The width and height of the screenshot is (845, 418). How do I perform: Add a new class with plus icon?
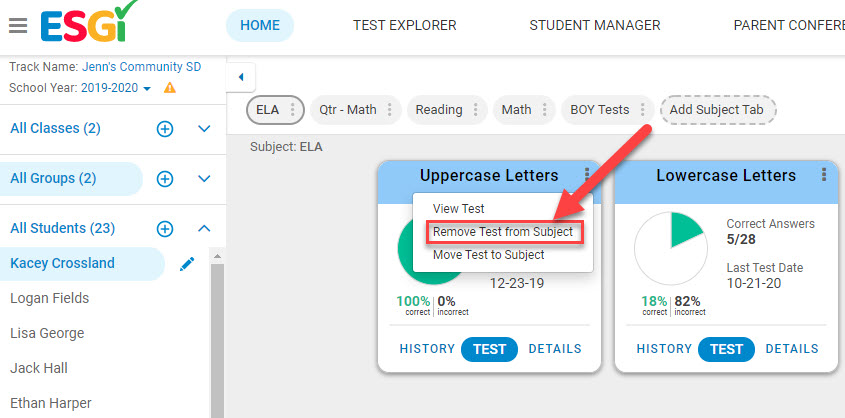coord(165,129)
